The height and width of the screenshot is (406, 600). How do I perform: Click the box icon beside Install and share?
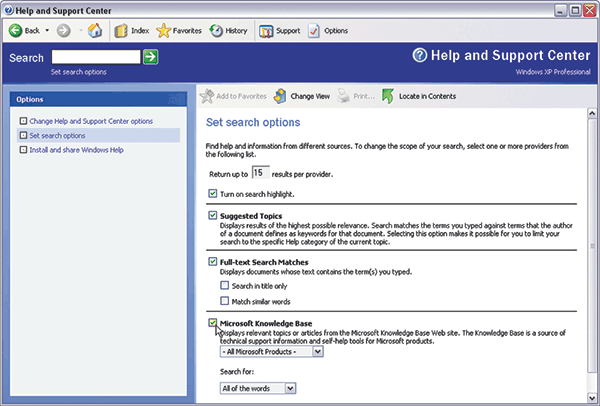click(x=23, y=150)
